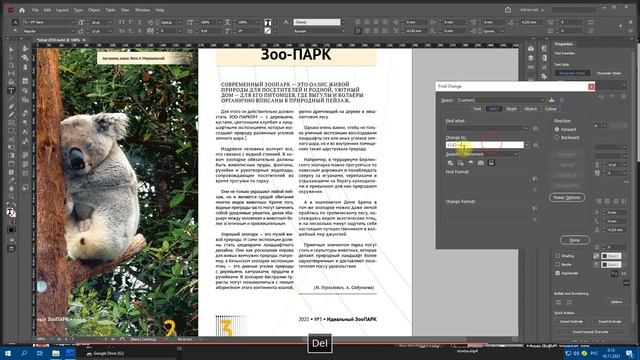
Task: Enable Shading checkbox in Properties
Action: coord(558,256)
